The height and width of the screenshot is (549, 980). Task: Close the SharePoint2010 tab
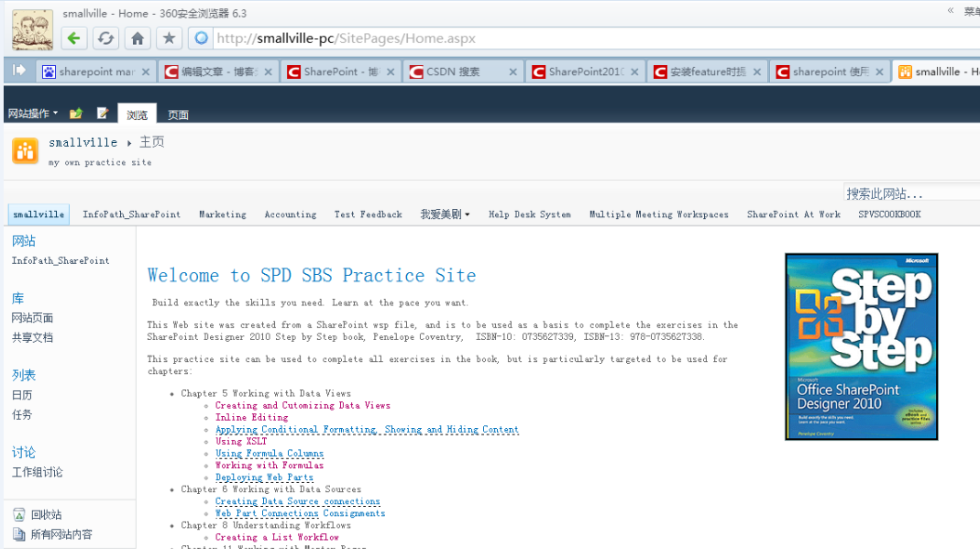pos(634,71)
